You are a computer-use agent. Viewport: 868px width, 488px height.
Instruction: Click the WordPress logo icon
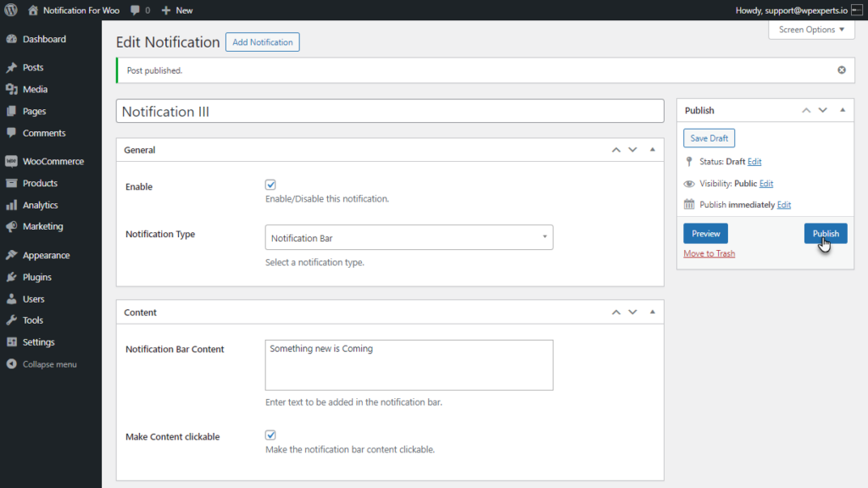(x=10, y=10)
